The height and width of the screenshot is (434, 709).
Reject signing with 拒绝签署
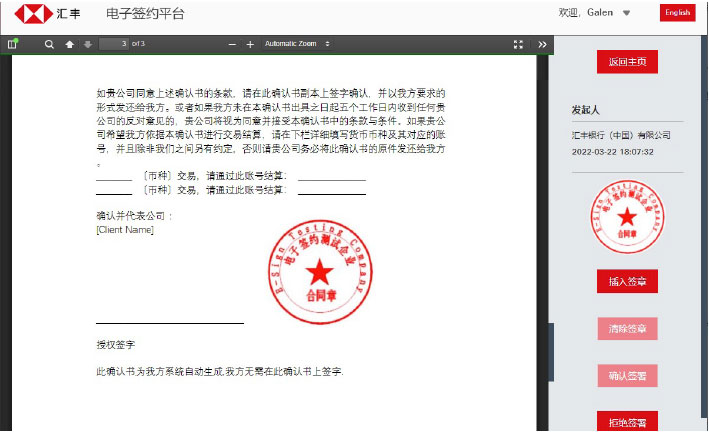coord(627,422)
